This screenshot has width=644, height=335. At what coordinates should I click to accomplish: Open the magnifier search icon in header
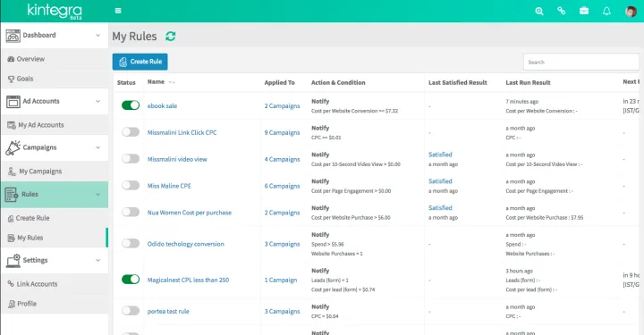pyautogui.click(x=539, y=11)
